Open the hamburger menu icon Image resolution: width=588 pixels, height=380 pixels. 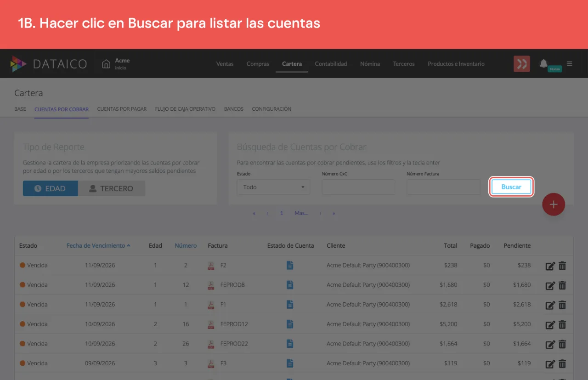pos(570,64)
